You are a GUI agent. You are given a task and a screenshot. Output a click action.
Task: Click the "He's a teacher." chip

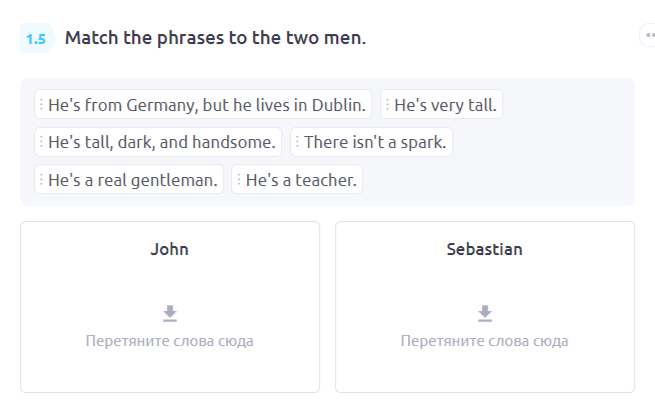click(x=301, y=180)
